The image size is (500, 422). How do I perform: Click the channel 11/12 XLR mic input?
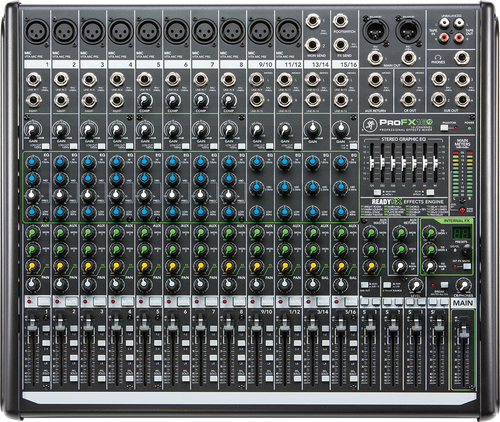point(288,31)
